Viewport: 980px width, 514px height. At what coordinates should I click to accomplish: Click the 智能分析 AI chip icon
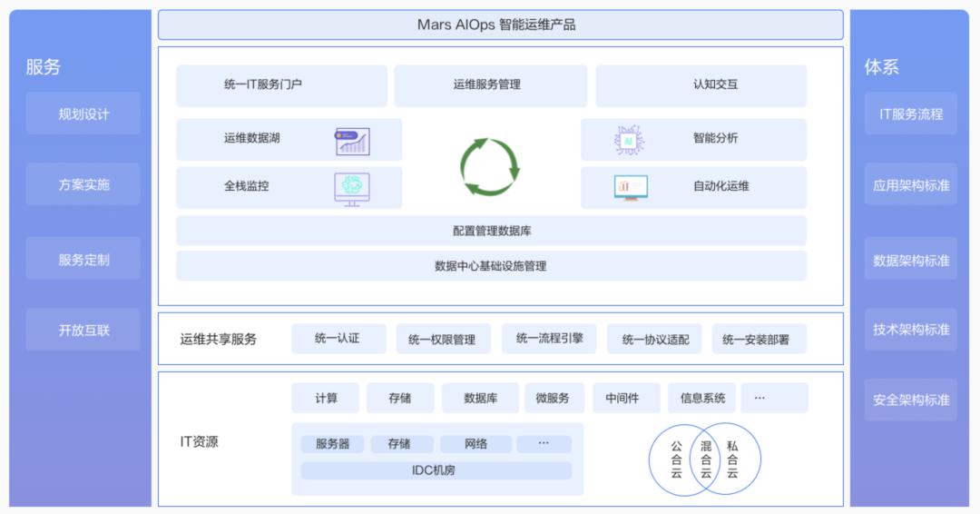(629, 141)
